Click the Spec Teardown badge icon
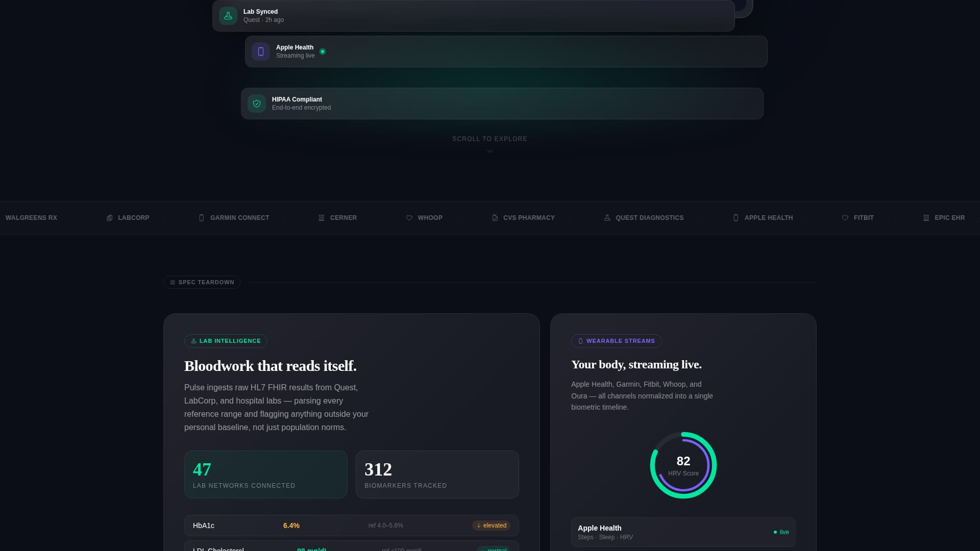Image resolution: width=980 pixels, height=551 pixels. click(173, 282)
